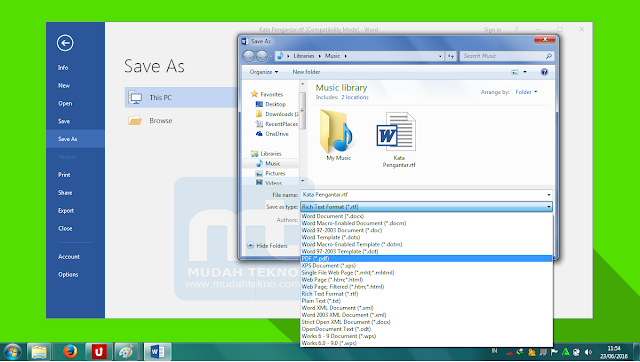Click Close in Word backstage menu
The height and width of the screenshot is (362, 640).
coord(76,229)
